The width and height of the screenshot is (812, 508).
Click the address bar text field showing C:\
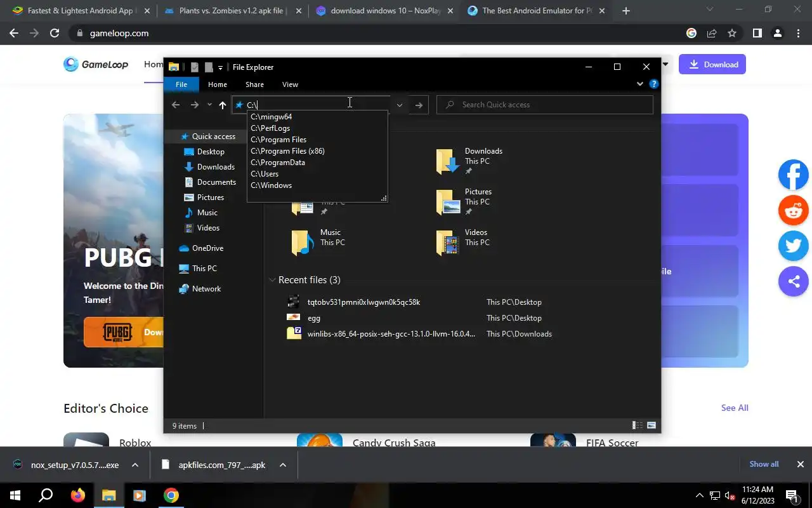(311, 105)
